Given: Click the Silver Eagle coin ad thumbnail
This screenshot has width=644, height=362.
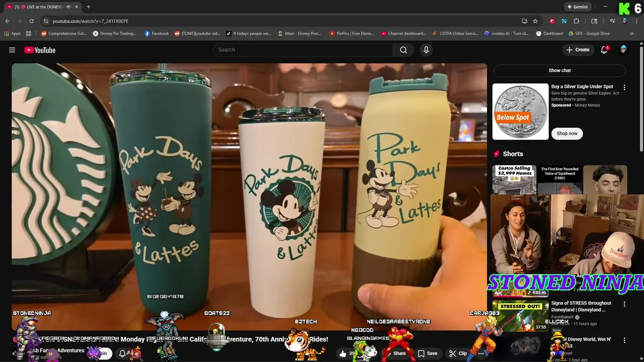Looking at the screenshot, I should (520, 112).
